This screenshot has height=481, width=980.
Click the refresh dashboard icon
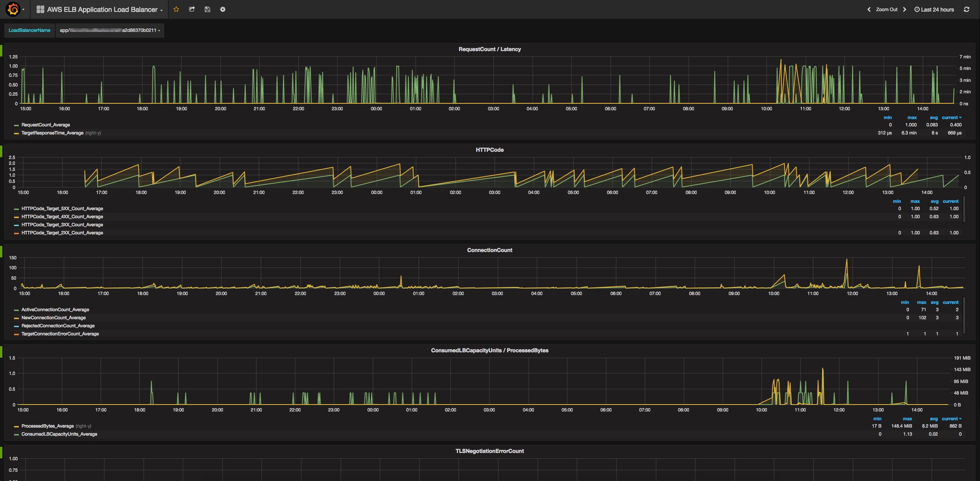pos(967,9)
